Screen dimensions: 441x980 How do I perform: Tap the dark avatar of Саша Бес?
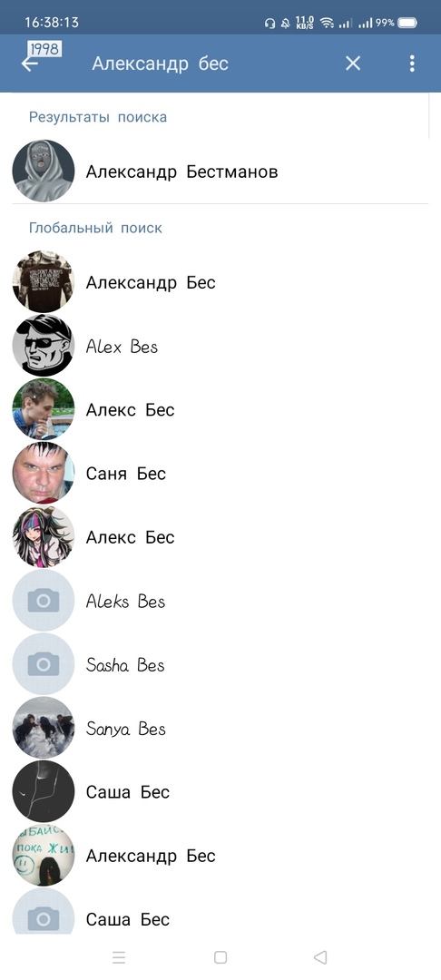point(43,792)
